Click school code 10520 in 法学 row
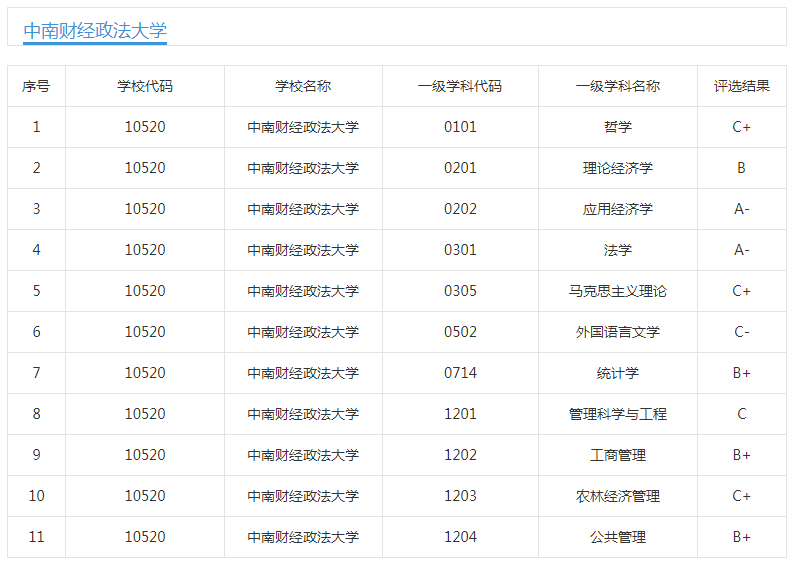This screenshot has height=563, width=797. pos(145,250)
